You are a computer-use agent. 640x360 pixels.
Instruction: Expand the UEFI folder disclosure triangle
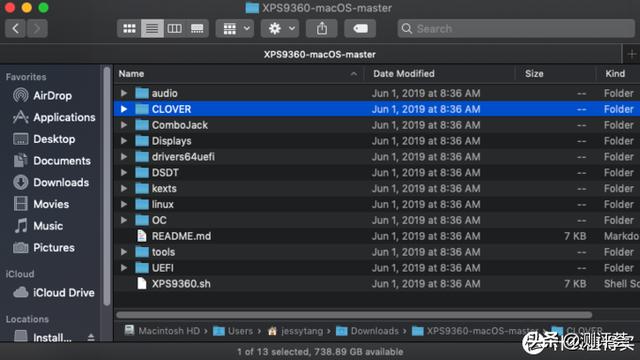[124, 268]
